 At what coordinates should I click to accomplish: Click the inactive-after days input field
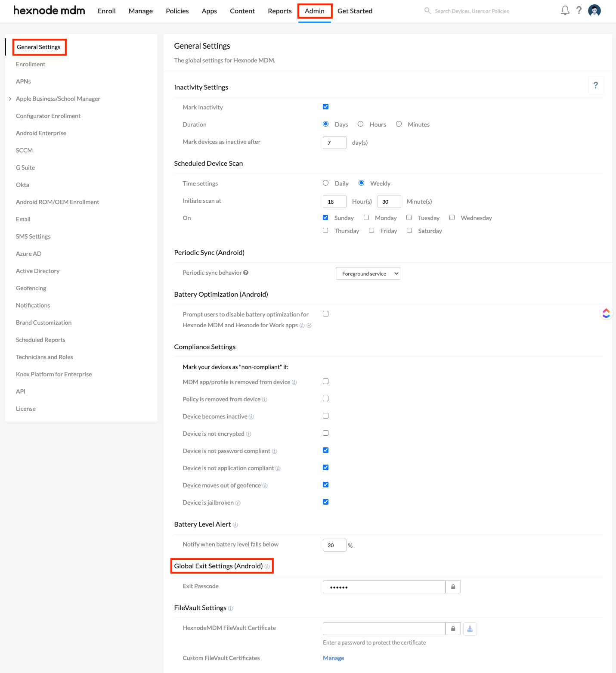point(334,143)
